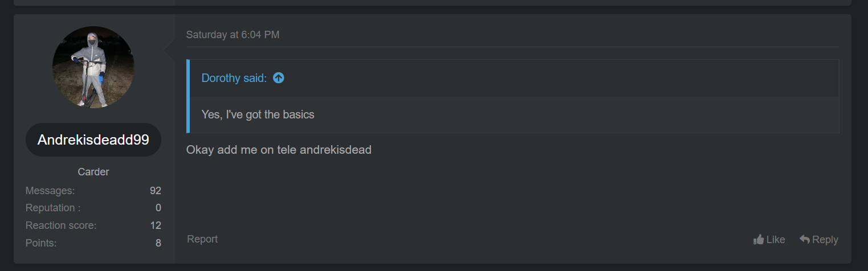Viewport: 868px width, 271px height.
Task: Click the "Reaction score:" stat label
Action: point(61,225)
